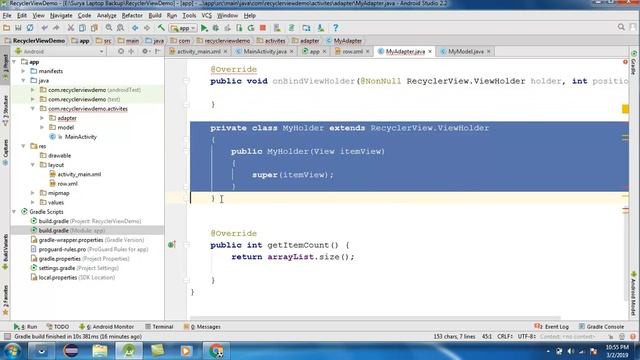Open the Refactor menu

(x=132, y=16)
